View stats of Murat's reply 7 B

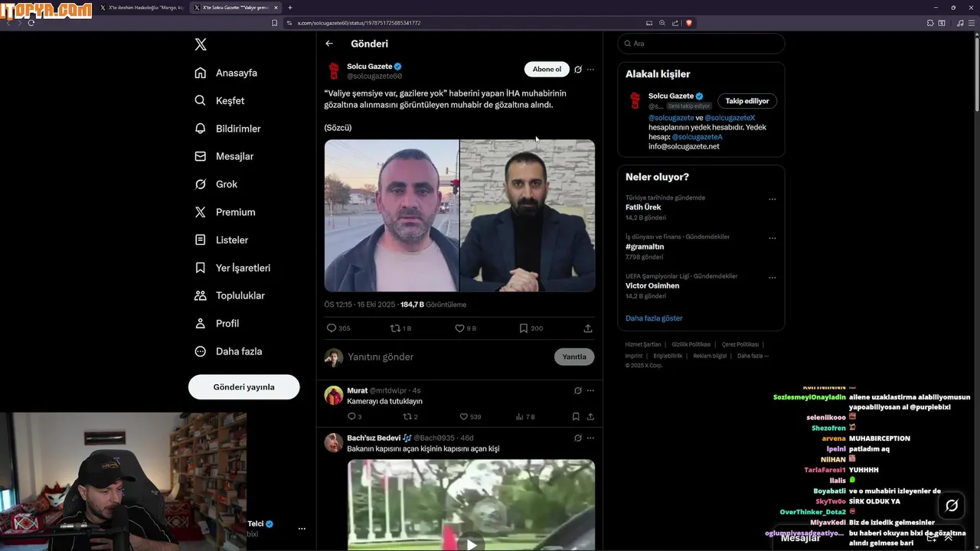coord(520,417)
